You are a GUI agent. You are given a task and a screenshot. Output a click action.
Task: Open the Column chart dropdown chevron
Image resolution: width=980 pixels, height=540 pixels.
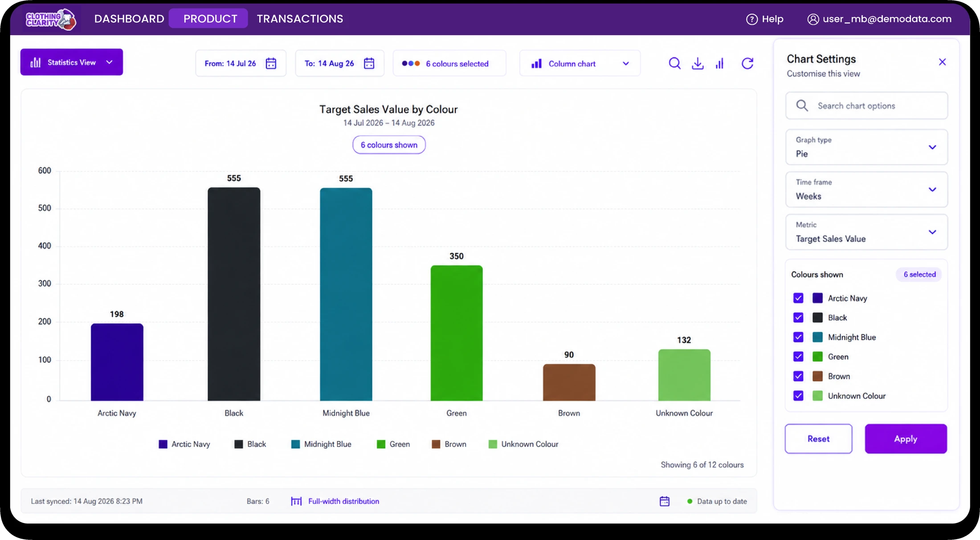tap(626, 64)
